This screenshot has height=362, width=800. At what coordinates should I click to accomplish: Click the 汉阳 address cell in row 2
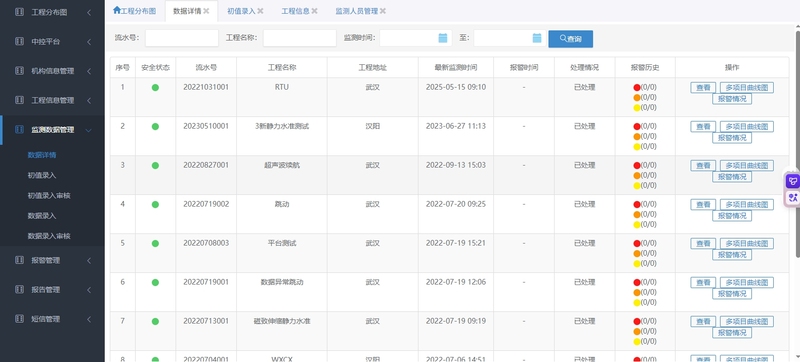tap(372, 126)
